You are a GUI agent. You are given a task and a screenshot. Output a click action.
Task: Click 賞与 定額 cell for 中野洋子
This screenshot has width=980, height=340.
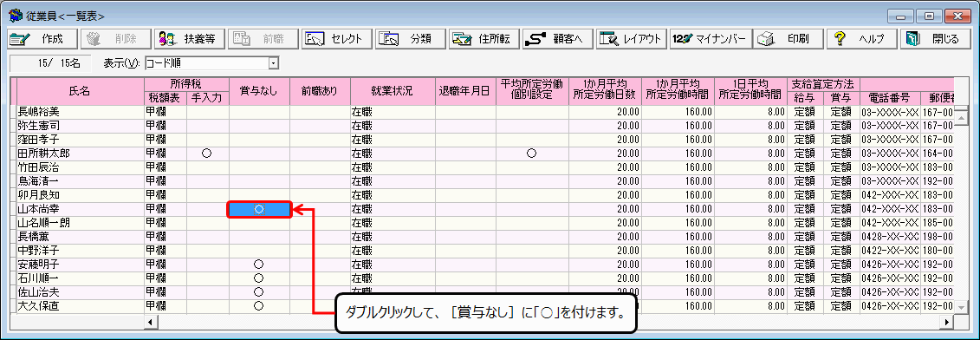coord(842,251)
